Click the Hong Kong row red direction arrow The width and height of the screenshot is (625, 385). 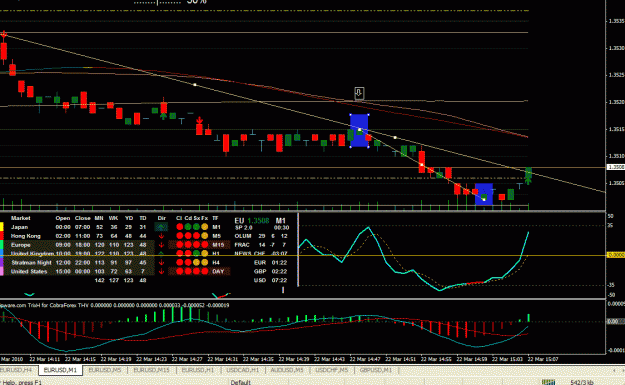pos(161,236)
